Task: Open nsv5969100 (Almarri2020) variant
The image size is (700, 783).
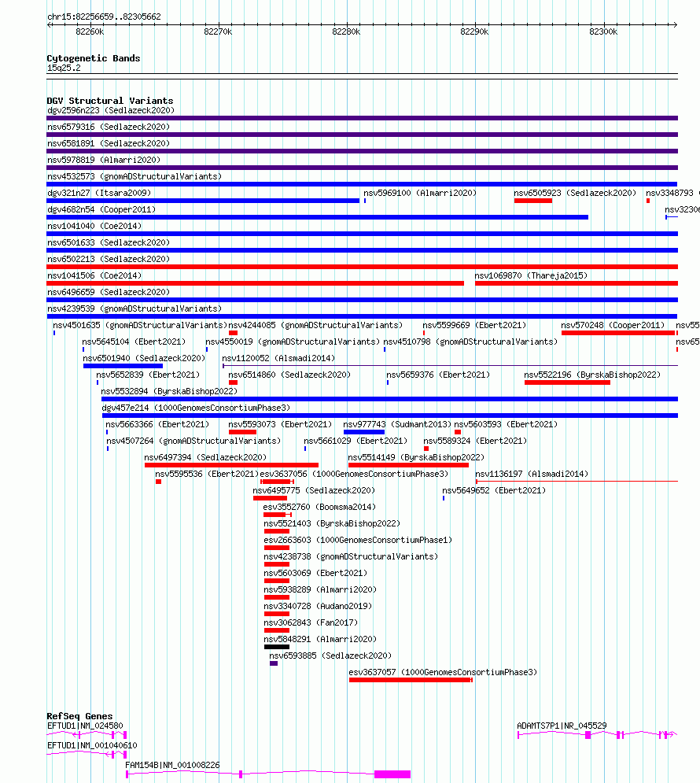Action: point(420,193)
